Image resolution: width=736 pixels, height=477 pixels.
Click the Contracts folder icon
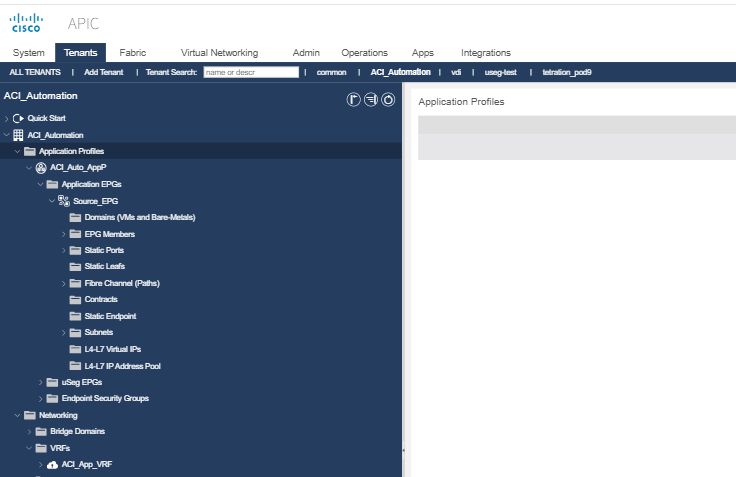(x=75, y=300)
